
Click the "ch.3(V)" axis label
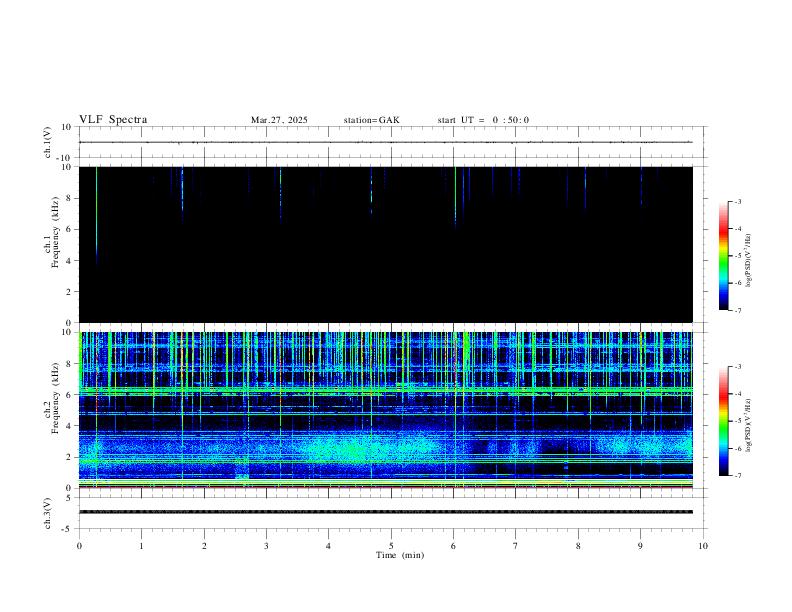coord(48,513)
